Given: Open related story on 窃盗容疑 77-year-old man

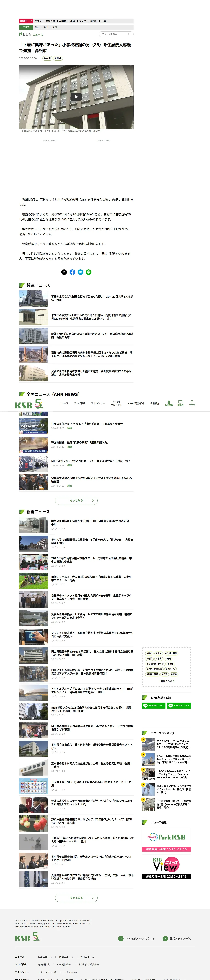Looking at the screenshot, I should coord(92,335).
